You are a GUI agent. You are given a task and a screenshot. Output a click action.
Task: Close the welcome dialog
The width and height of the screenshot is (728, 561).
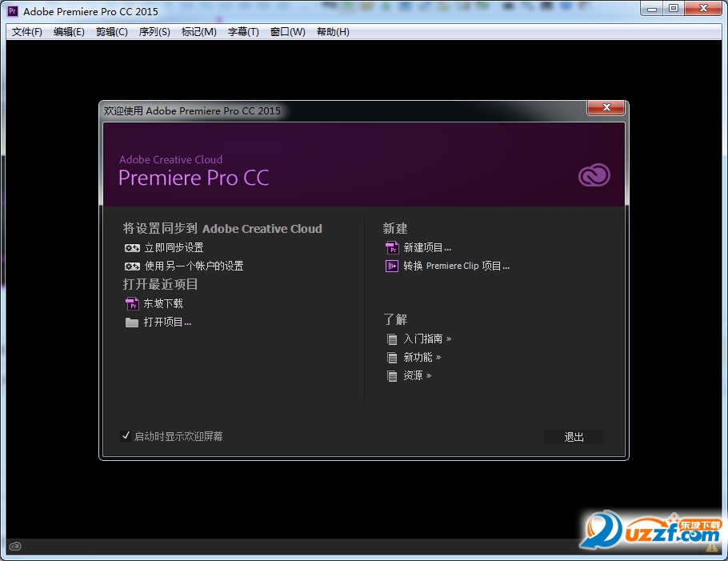606,107
